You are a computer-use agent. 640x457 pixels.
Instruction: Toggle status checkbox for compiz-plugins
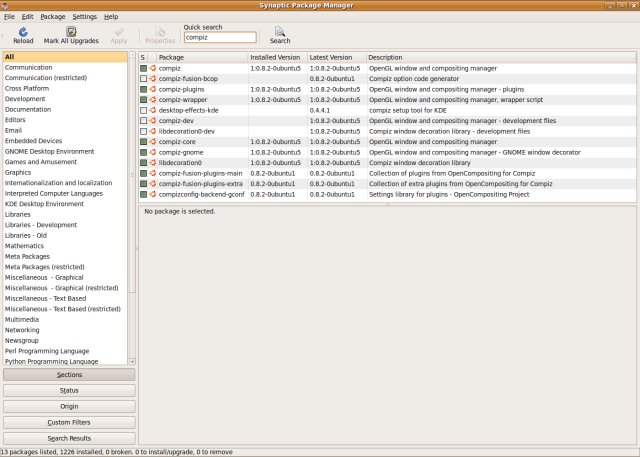pos(143,89)
